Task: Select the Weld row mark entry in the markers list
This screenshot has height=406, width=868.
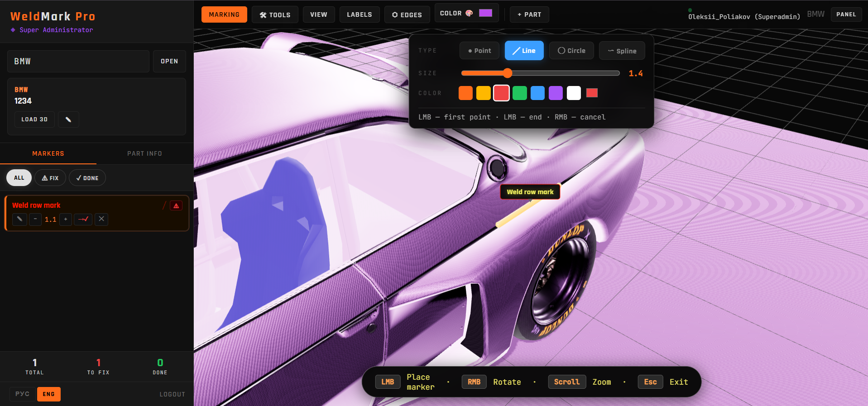Action: click(x=97, y=213)
